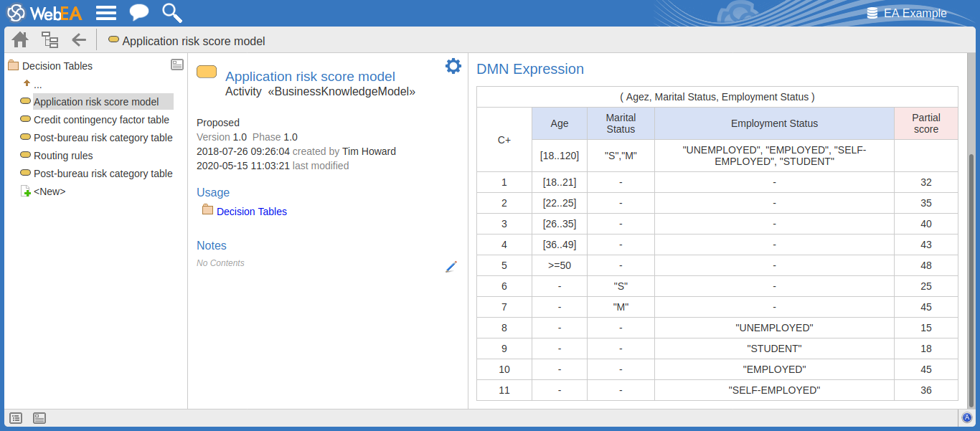
Task: Open Routing rules in the browser
Action: (x=63, y=156)
